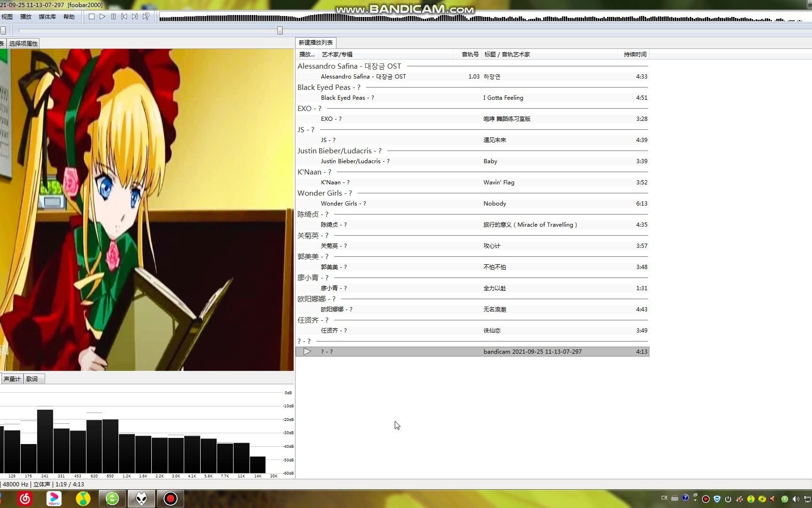Select the track 旅行的意义 (Miracle of Travelling)
This screenshot has width=812, height=508.
click(x=472, y=225)
